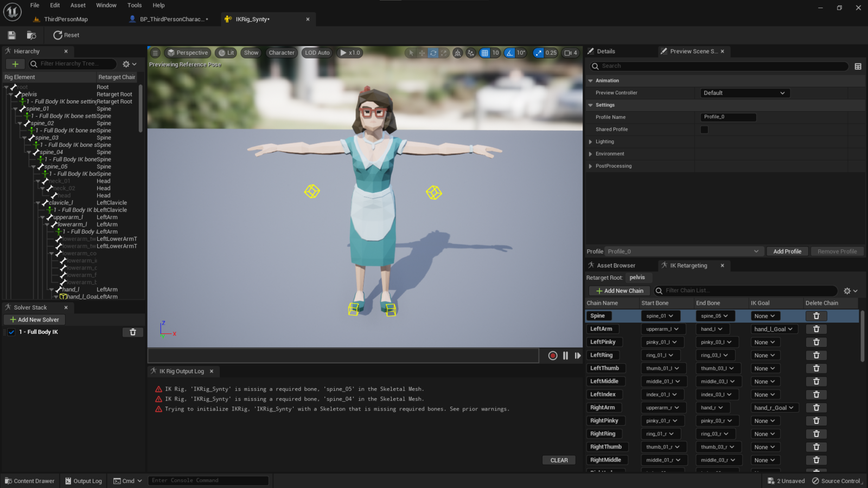Open the Preview Controller dropdown
The image size is (868, 488).
(744, 92)
